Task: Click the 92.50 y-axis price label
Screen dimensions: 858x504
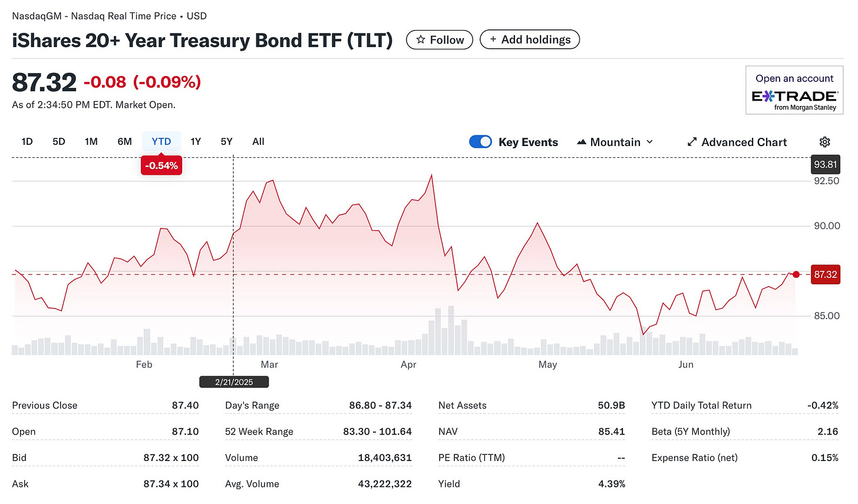Action: pos(826,181)
